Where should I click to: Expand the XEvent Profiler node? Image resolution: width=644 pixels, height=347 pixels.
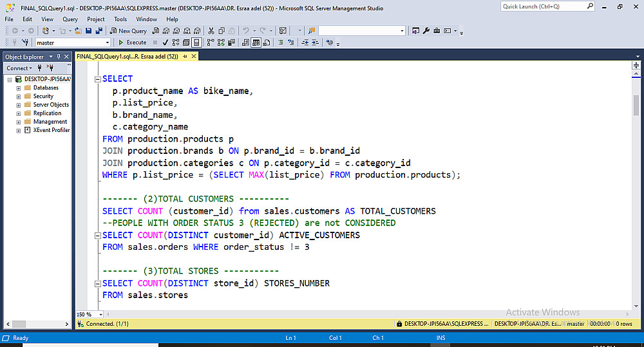coord(19,131)
